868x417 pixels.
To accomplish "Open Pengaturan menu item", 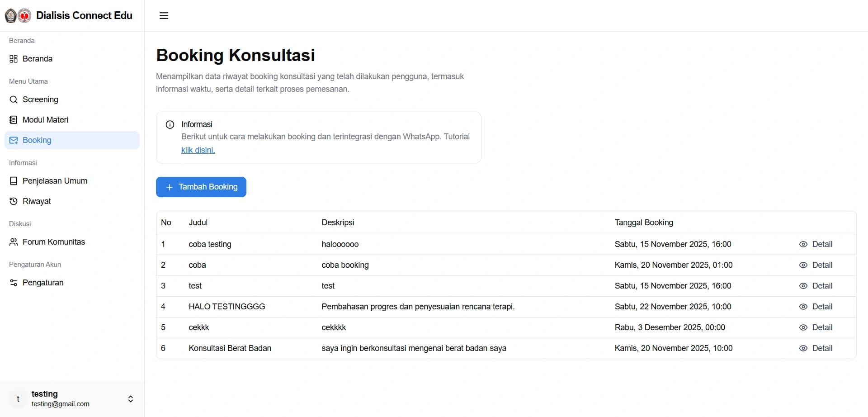I will (x=72, y=283).
